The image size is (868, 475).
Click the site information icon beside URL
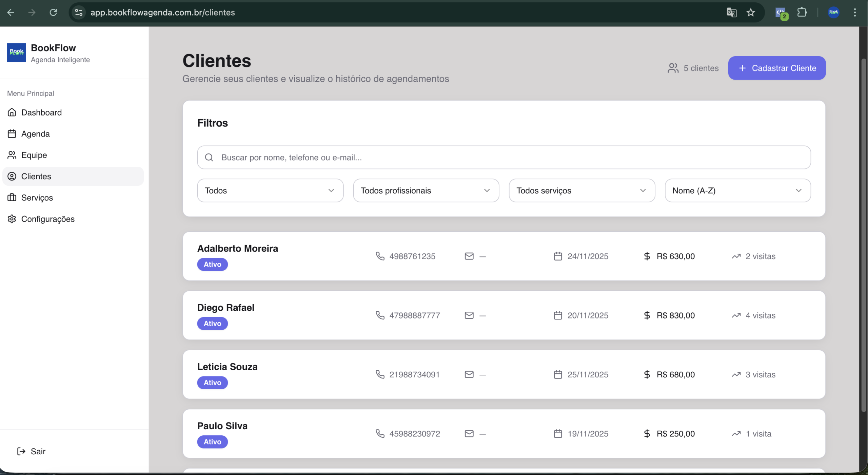pos(79,13)
